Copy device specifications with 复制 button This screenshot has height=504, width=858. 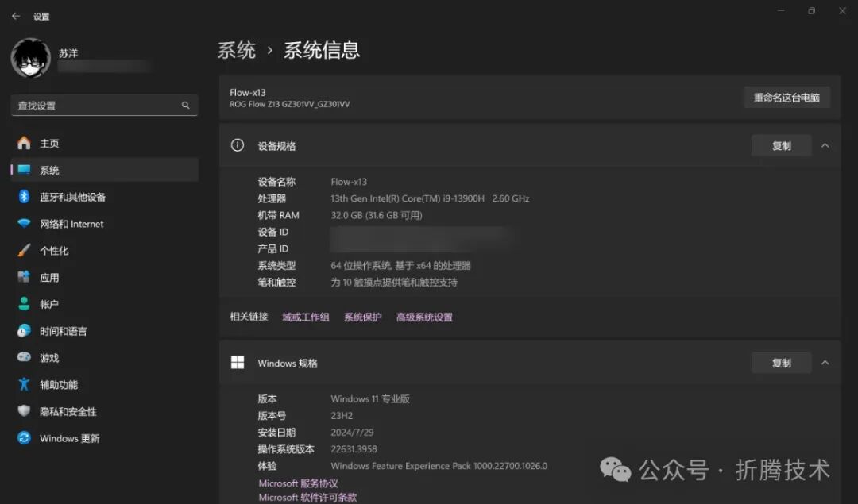click(x=781, y=145)
